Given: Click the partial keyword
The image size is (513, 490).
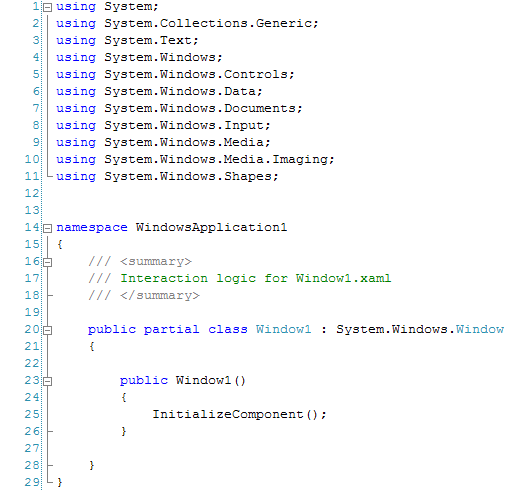Looking at the screenshot, I should click(x=171, y=330).
